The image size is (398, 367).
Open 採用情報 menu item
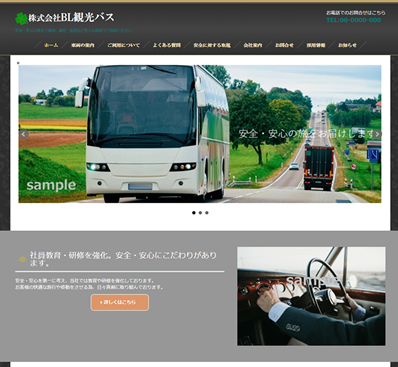pyautogui.click(x=316, y=45)
